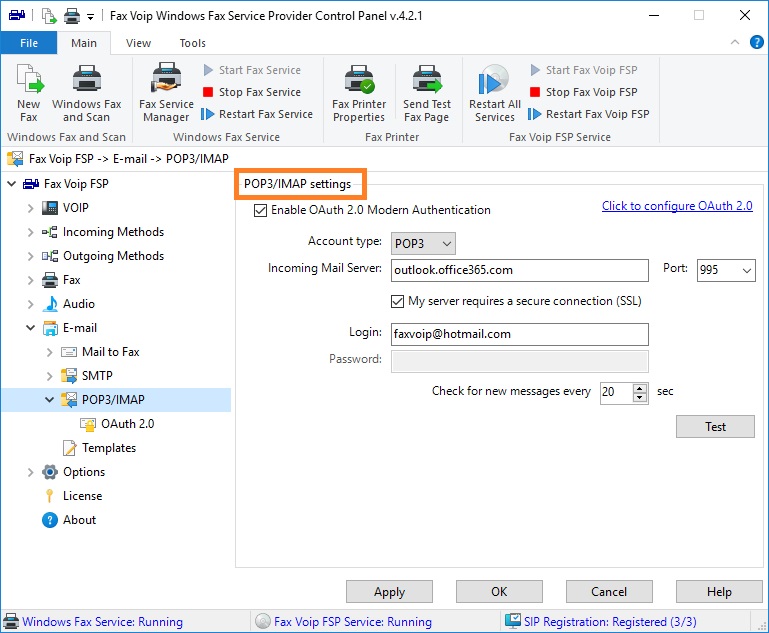
Task: Expand VOIP tree node arrow
Action: tap(30, 208)
